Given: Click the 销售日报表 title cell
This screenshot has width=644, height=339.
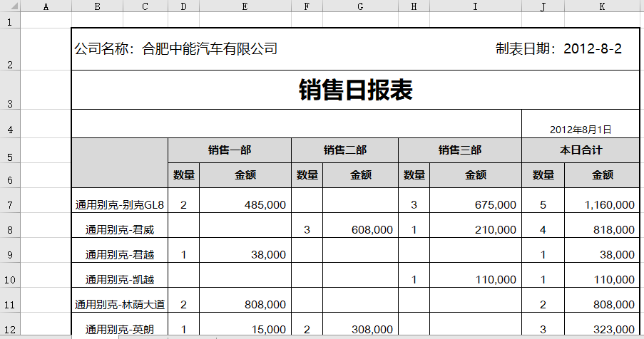Looking at the screenshot, I should (x=355, y=90).
